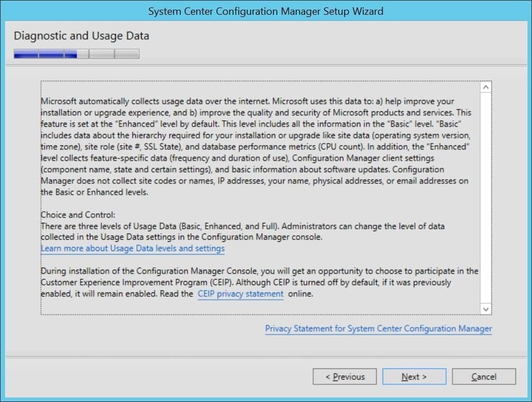The height and width of the screenshot is (402, 532).
Task: Open the CEIP privacy statement link
Action: coord(240,294)
